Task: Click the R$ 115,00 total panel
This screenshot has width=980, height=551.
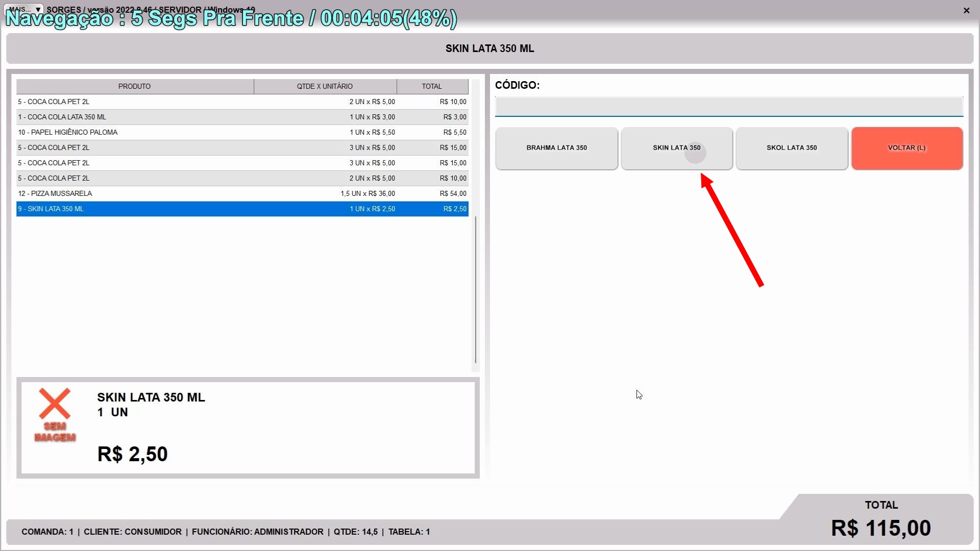Action: (880, 528)
